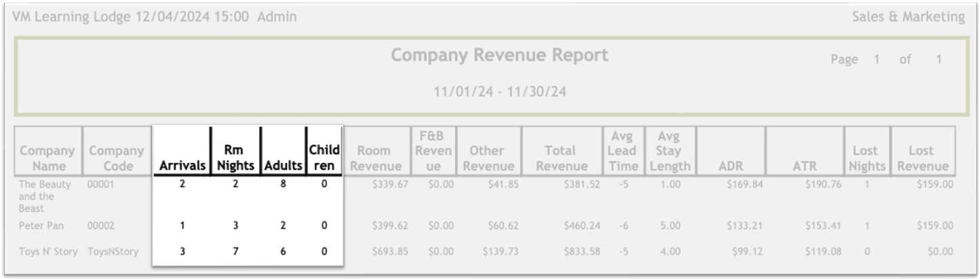Click the Company Code column header

tap(117, 158)
